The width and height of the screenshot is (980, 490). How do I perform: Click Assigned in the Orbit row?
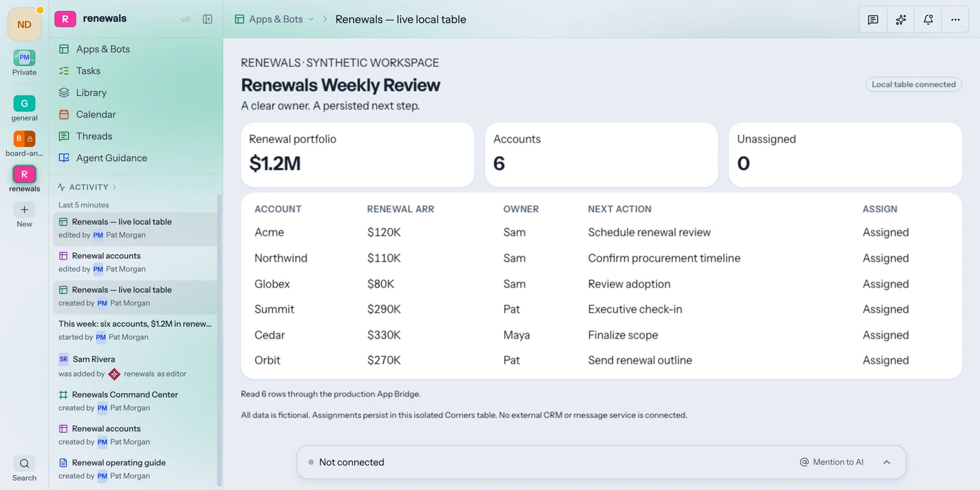tap(886, 361)
